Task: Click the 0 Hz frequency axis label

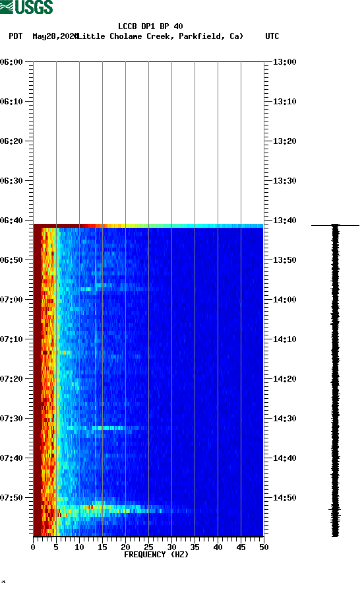Action: pos(33,547)
